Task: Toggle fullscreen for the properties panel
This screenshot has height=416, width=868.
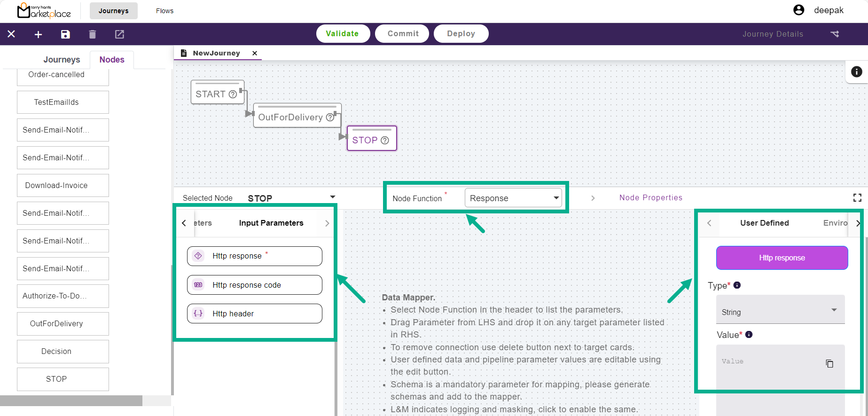Action: tap(857, 198)
